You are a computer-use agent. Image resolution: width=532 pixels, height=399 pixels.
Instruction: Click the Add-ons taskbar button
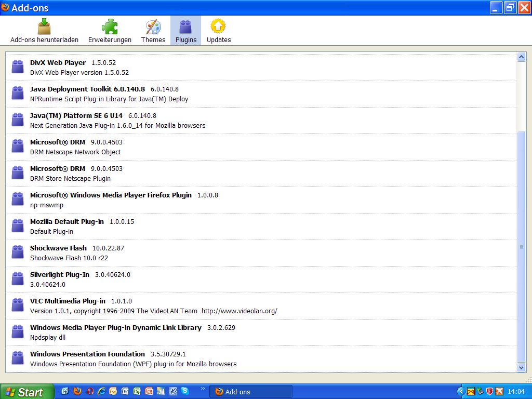point(250,392)
